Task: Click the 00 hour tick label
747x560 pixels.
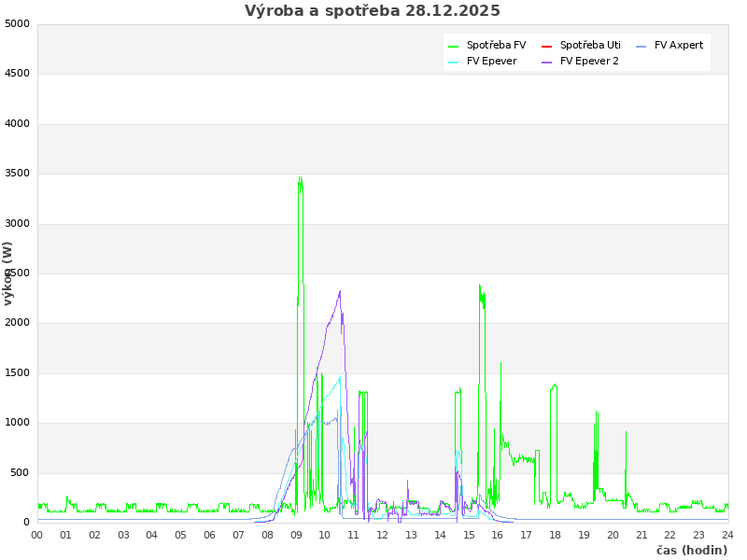Action: click(37, 535)
